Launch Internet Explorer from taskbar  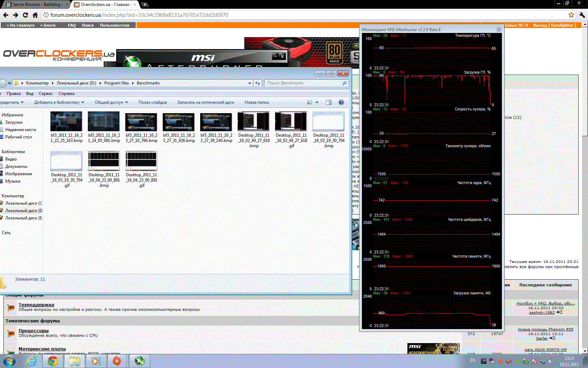[x=31, y=361]
